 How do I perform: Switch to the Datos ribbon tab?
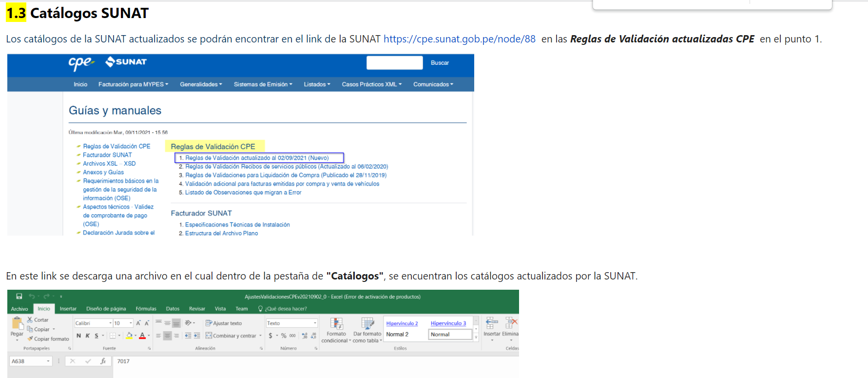pos(173,309)
